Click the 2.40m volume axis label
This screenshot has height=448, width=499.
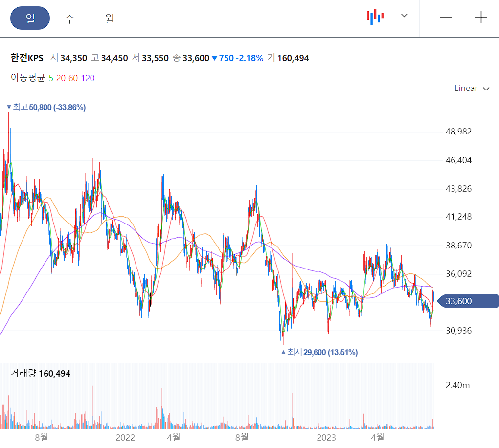[457, 385]
